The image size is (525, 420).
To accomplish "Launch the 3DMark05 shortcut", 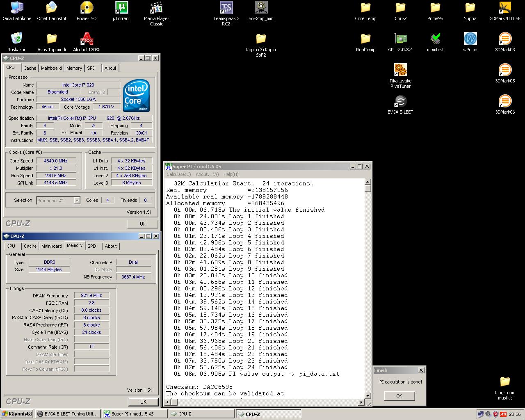I will (x=505, y=73).
